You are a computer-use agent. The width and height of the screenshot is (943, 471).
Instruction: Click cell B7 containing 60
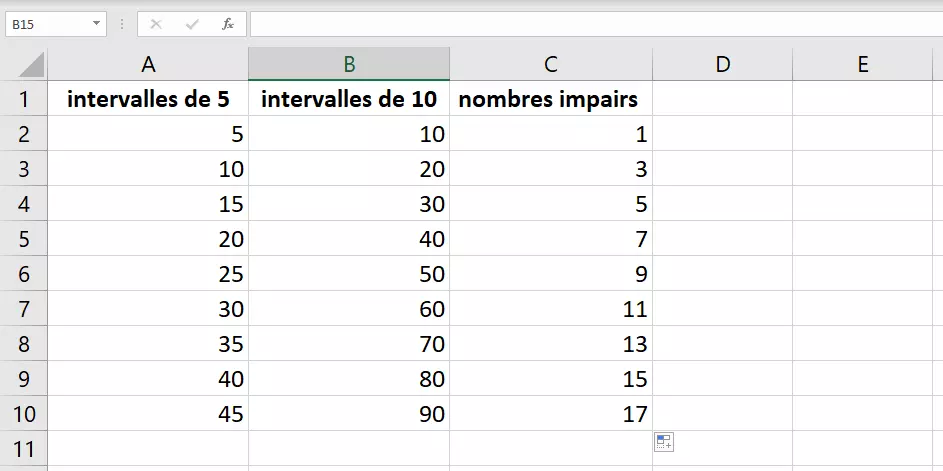[x=349, y=309]
